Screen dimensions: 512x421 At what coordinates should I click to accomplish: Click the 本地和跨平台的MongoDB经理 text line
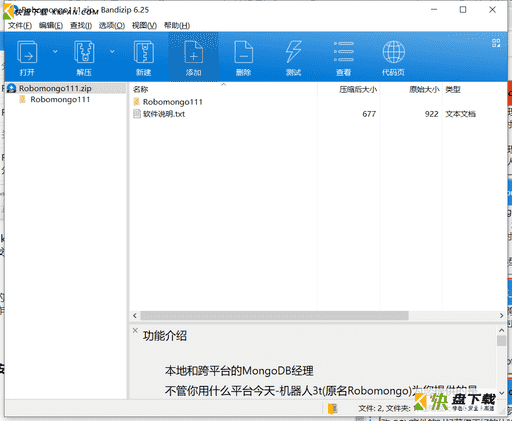click(239, 371)
